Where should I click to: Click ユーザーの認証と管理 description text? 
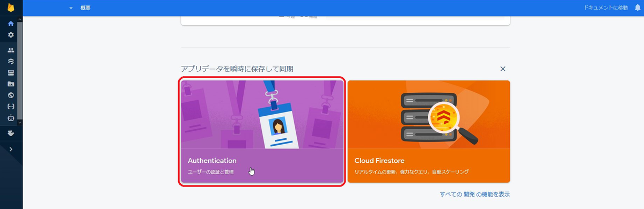211,172
